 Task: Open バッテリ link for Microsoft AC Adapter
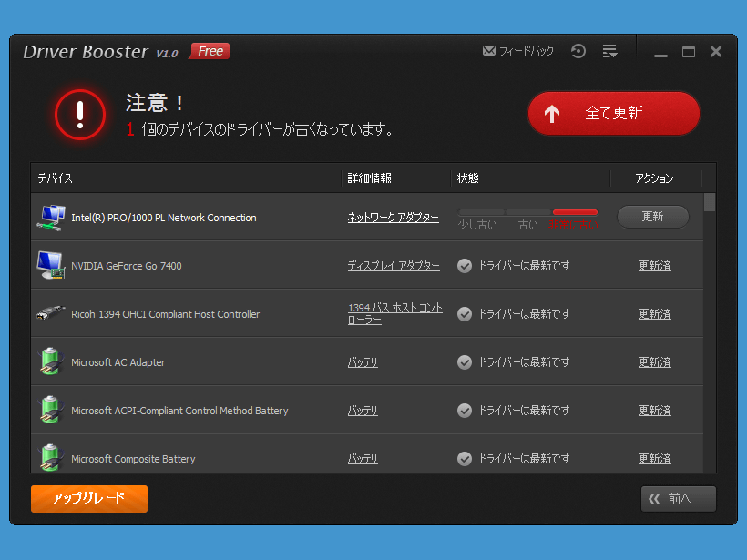[x=363, y=362]
